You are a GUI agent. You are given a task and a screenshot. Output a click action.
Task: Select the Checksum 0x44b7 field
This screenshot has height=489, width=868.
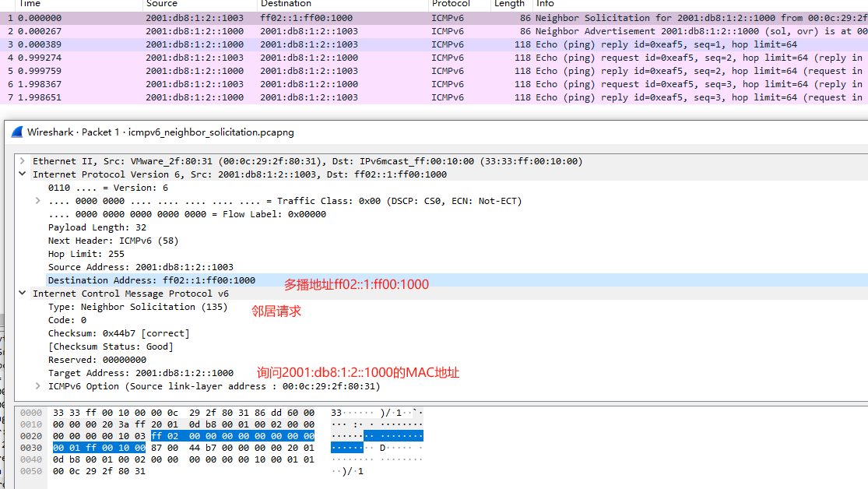118,333
